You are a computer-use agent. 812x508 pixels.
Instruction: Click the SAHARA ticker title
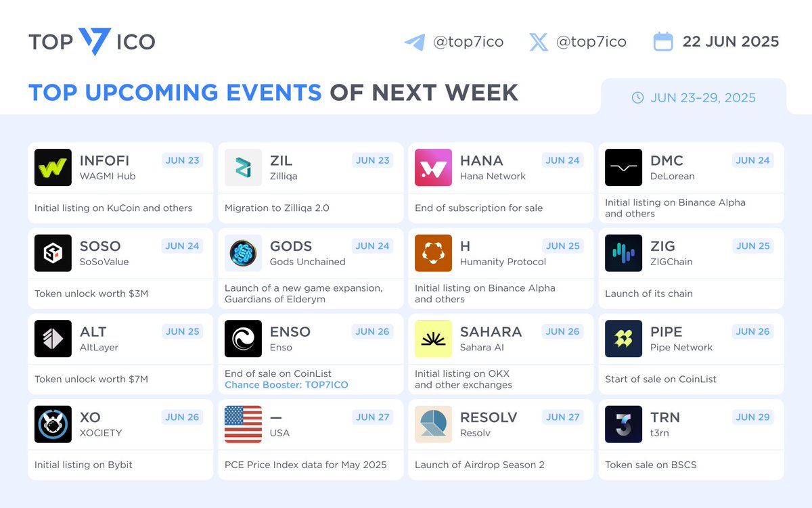tap(491, 331)
